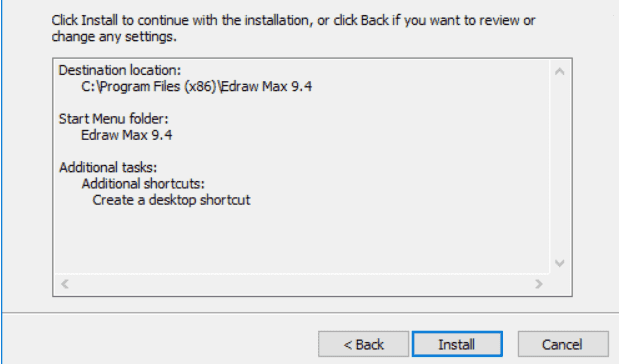Screen dimensions: 619x364
Task: Click the 'Additional shortcuts:' line
Action: pyautogui.click(x=143, y=184)
